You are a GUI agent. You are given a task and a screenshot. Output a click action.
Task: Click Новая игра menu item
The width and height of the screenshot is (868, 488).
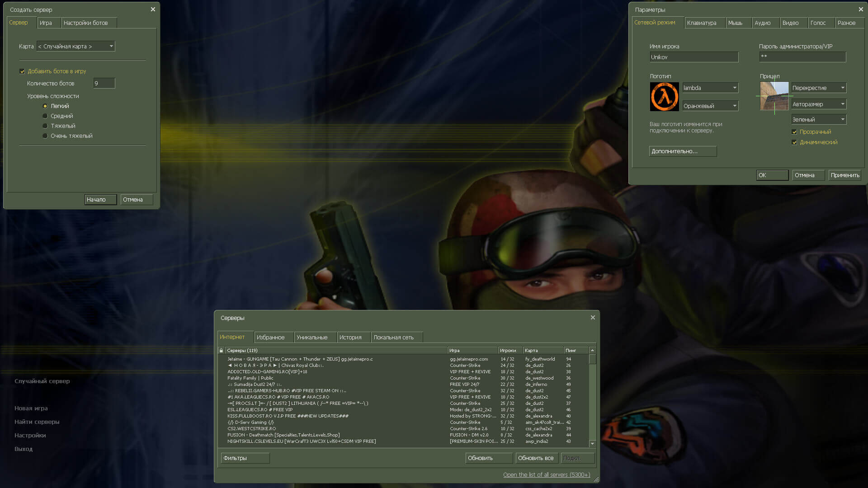(31, 408)
